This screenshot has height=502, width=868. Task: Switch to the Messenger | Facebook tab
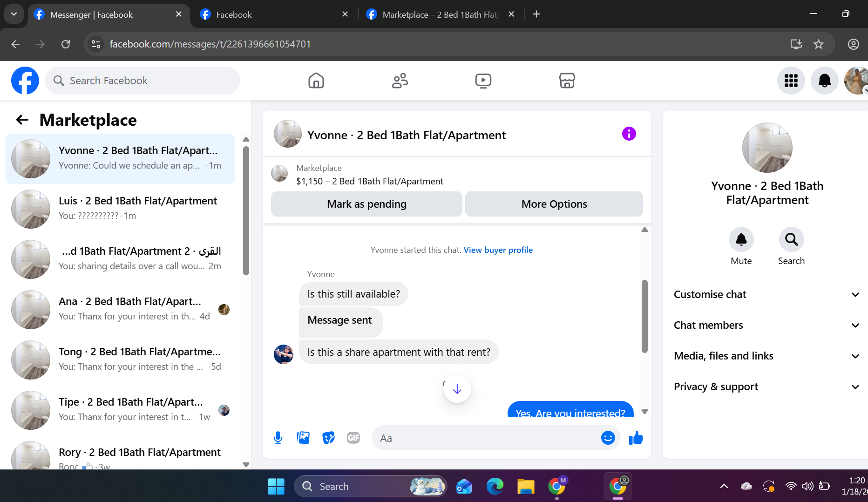click(109, 14)
